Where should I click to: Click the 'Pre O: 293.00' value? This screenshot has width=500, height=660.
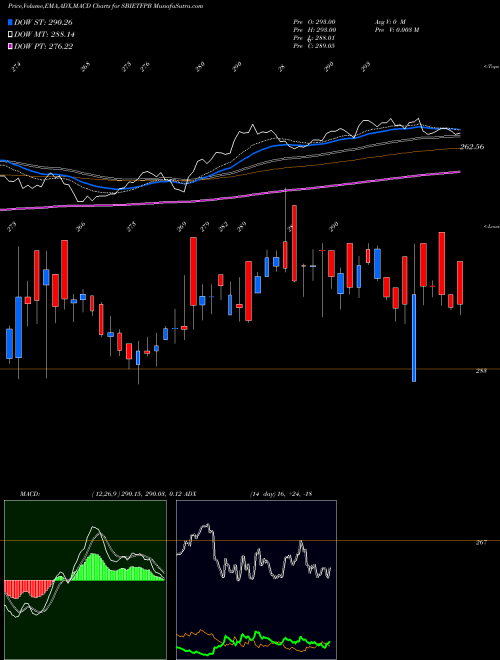[314, 22]
